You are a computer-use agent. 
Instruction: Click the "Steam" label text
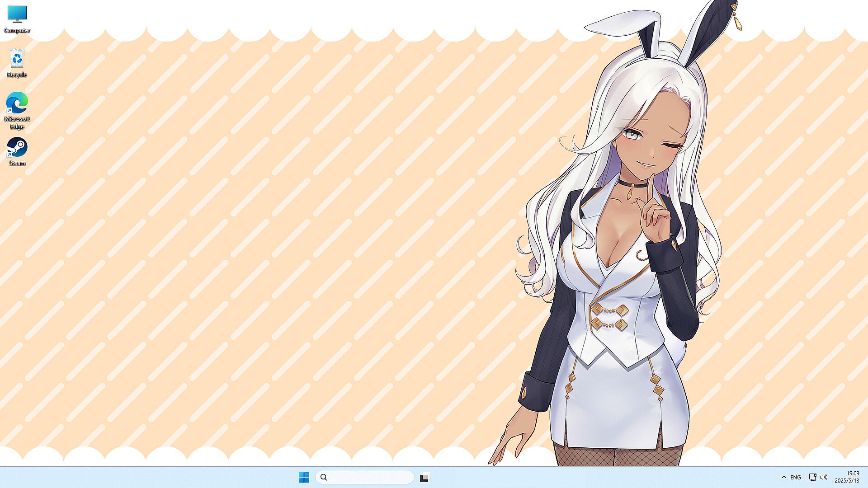(17, 163)
